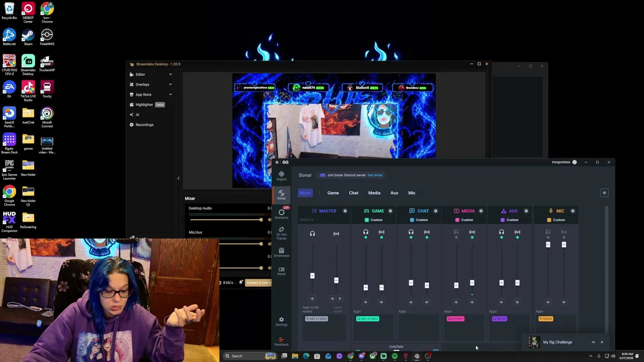Switch to the Media tab in Sonar
The image size is (644, 362).
coord(374,193)
